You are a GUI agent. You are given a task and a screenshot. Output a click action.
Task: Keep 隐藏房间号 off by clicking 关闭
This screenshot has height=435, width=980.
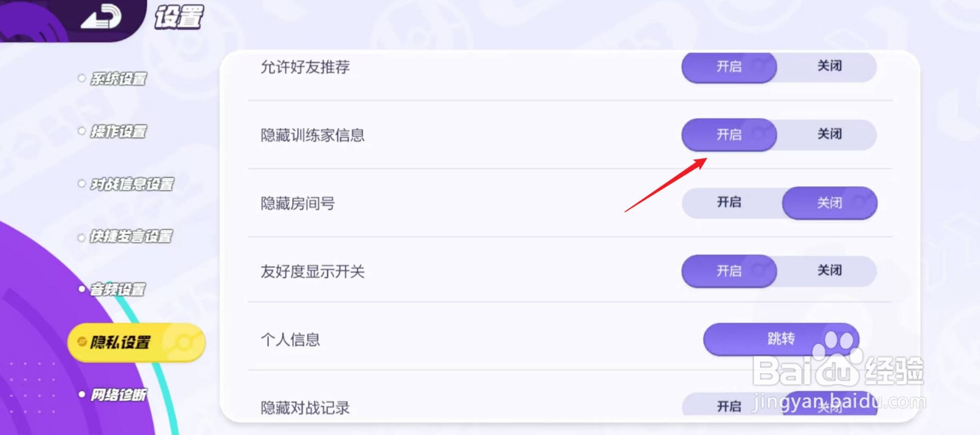830,203
